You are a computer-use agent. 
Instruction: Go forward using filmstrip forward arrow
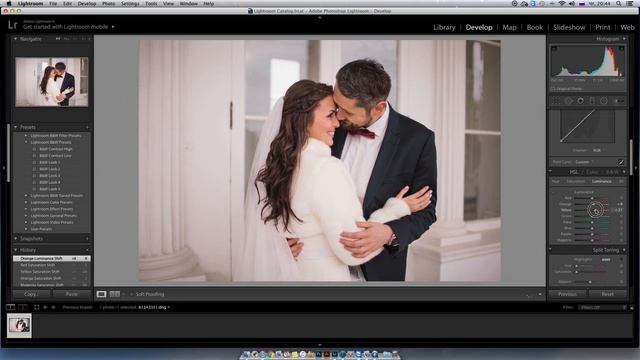[x=53, y=307]
